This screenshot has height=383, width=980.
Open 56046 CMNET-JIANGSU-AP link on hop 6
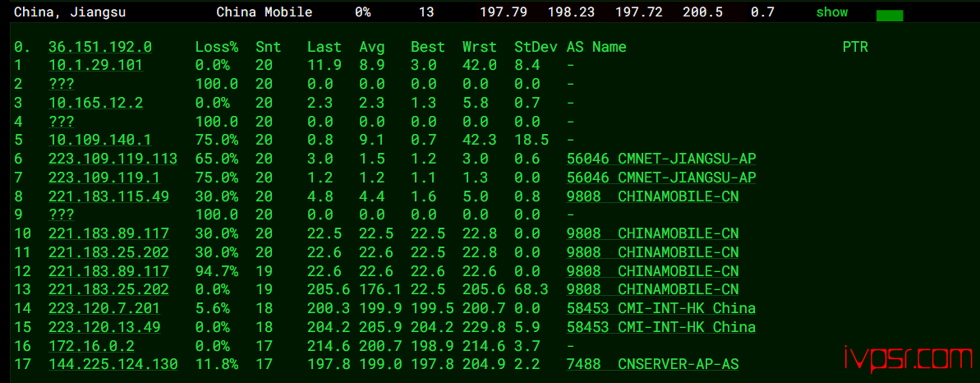[x=661, y=159]
